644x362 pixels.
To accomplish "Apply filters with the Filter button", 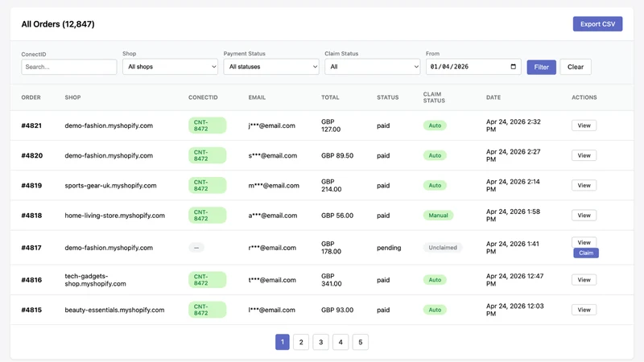I will point(541,67).
